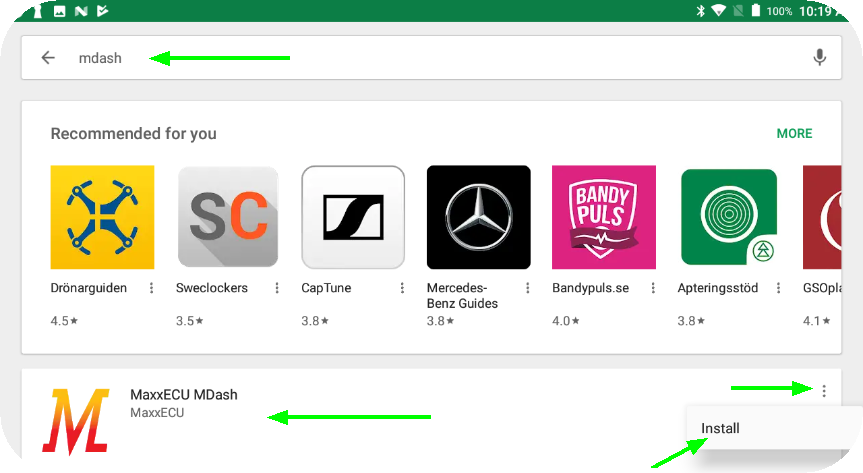Choose Install from the popup menu
863x473 pixels.
click(x=720, y=428)
